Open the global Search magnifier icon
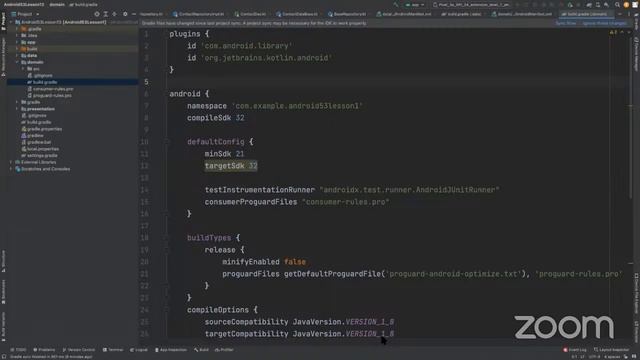 point(617,5)
